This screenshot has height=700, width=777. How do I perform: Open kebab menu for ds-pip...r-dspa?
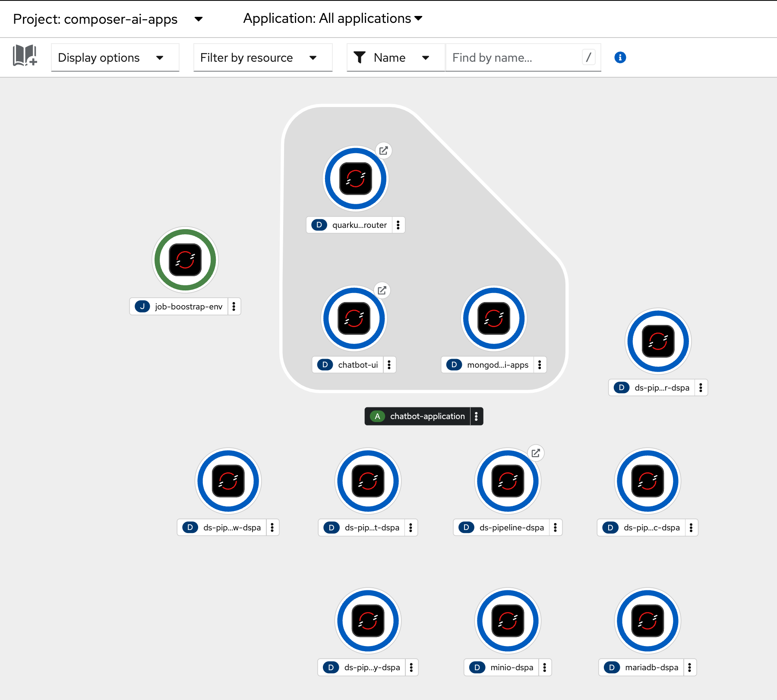(x=701, y=388)
